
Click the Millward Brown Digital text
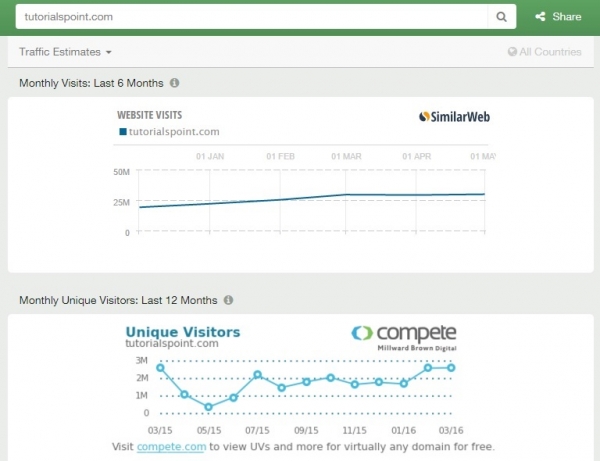[x=417, y=348]
